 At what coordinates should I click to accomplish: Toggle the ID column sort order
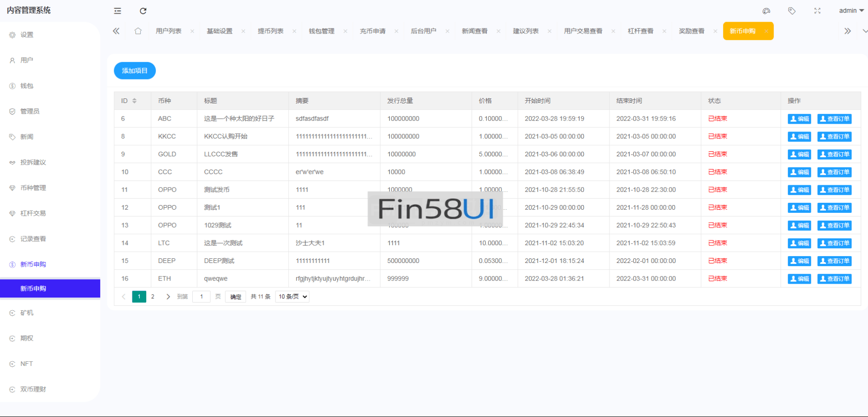click(x=133, y=100)
